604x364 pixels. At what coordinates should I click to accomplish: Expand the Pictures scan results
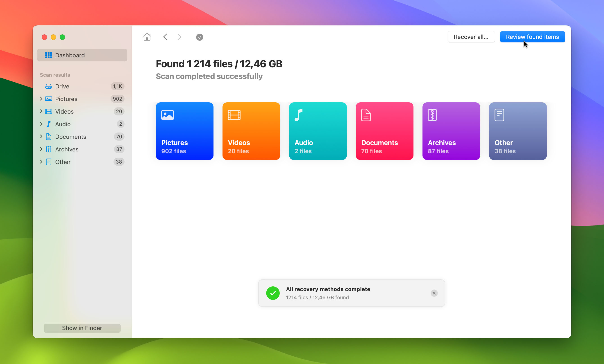41,99
